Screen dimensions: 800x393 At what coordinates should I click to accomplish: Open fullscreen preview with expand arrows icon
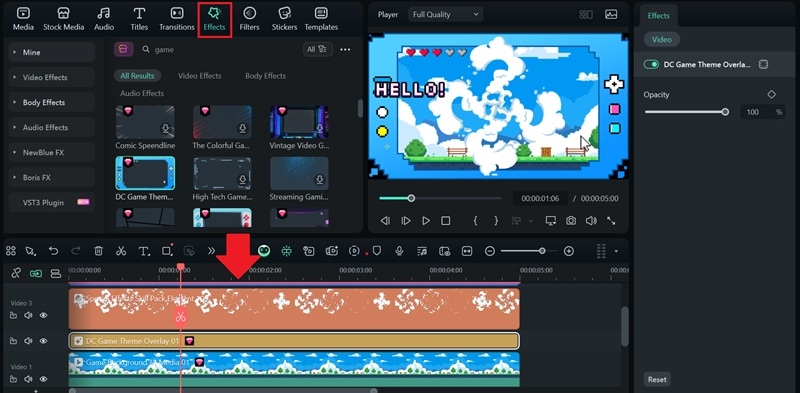[x=611, y=220]
